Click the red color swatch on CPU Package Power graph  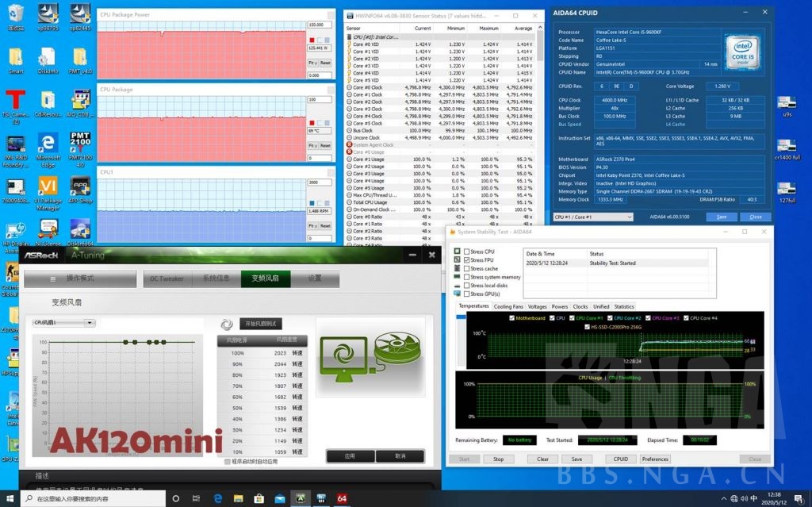pos(312,40)
